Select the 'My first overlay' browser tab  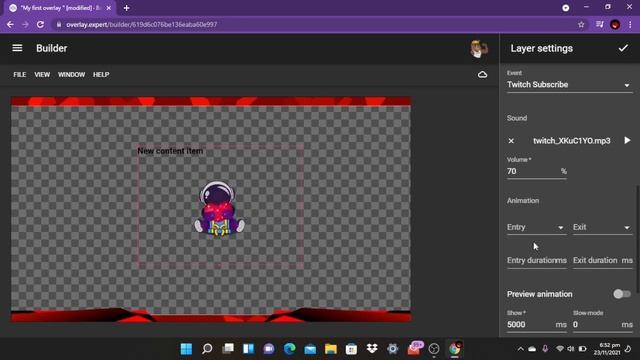[x=60, y=8]
